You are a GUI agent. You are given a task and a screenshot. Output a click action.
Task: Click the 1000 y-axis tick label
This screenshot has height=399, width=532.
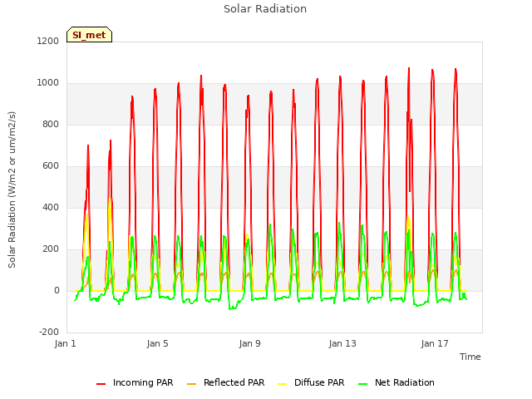[48, 83]
